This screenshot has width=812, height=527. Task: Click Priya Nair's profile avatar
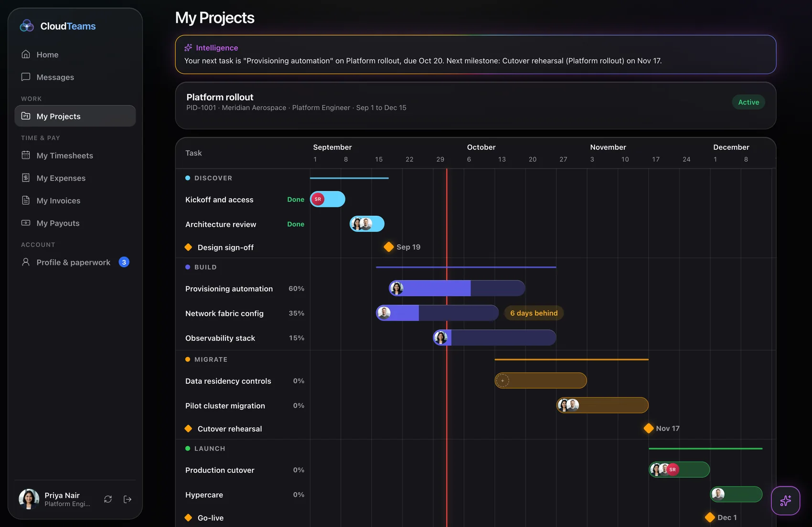[29, 499]
